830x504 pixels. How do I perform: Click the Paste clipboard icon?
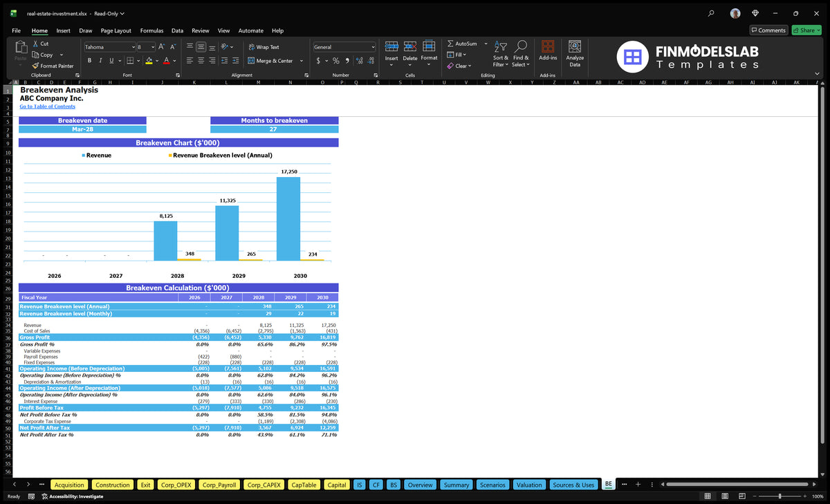20,47
